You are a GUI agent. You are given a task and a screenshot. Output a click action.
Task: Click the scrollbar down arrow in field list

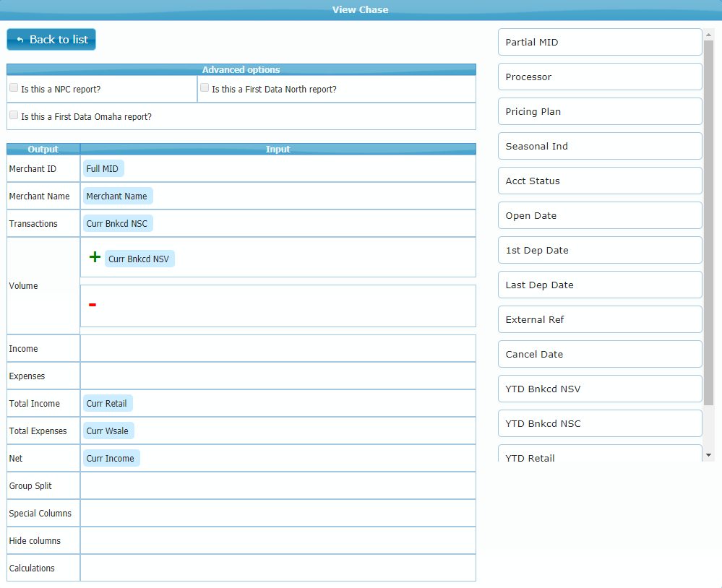[708, 455]
